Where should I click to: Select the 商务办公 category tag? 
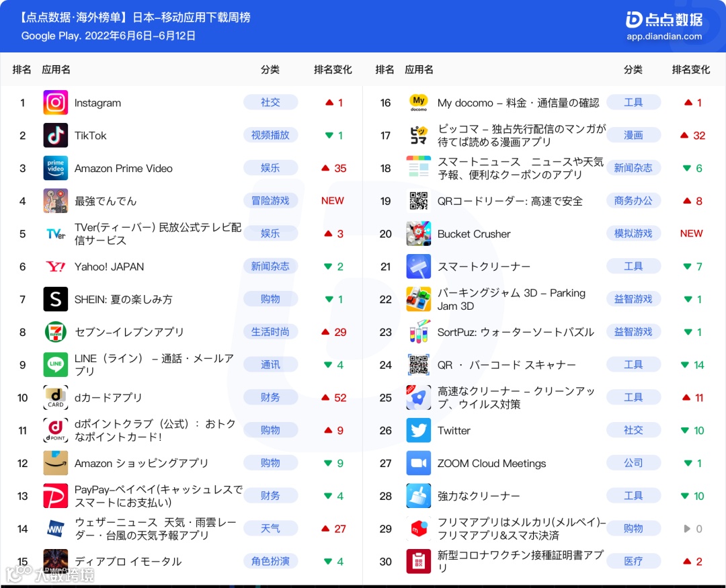point(633,200)
